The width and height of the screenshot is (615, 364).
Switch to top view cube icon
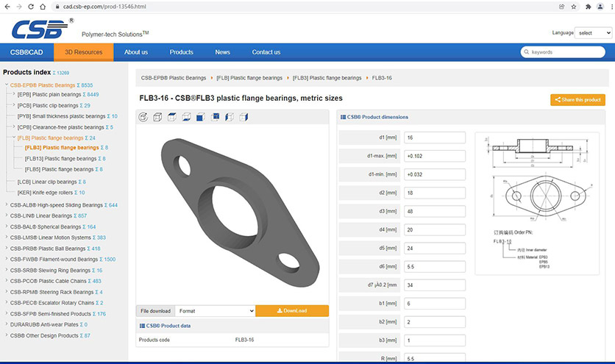click(172, 117)
